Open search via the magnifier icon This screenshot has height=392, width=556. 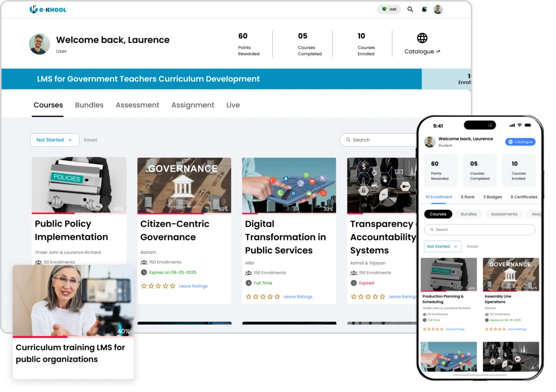410,9
